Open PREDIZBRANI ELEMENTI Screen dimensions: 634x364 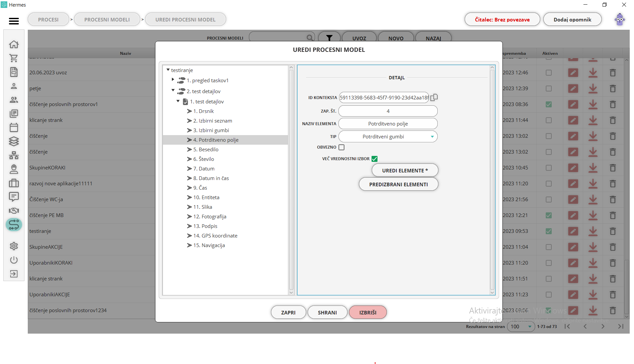399,184
